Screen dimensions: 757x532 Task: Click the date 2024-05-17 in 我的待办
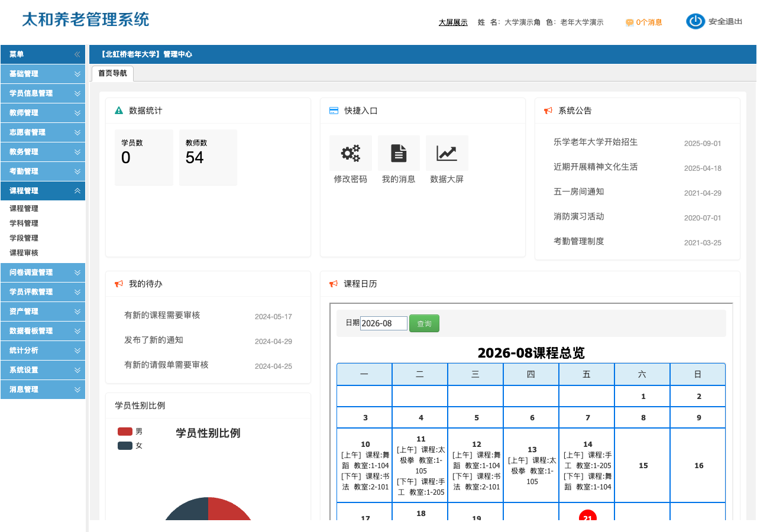[273, 317]
